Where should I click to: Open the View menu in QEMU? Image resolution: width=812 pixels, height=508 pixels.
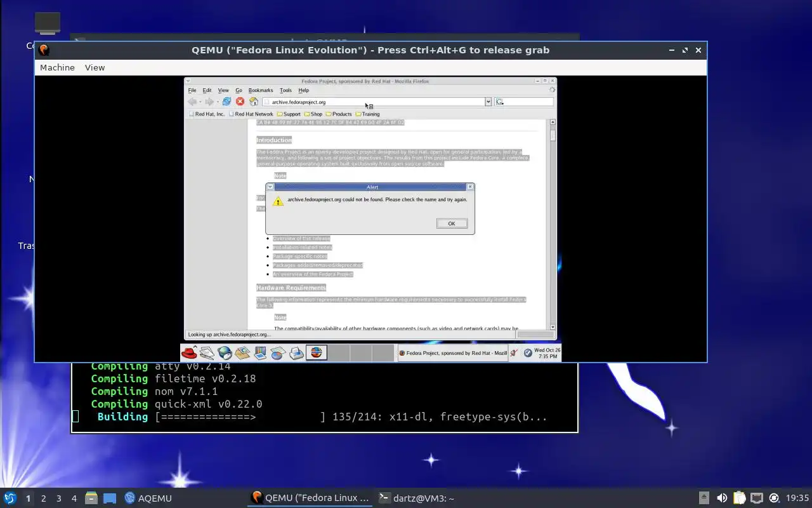coord(95,67)
